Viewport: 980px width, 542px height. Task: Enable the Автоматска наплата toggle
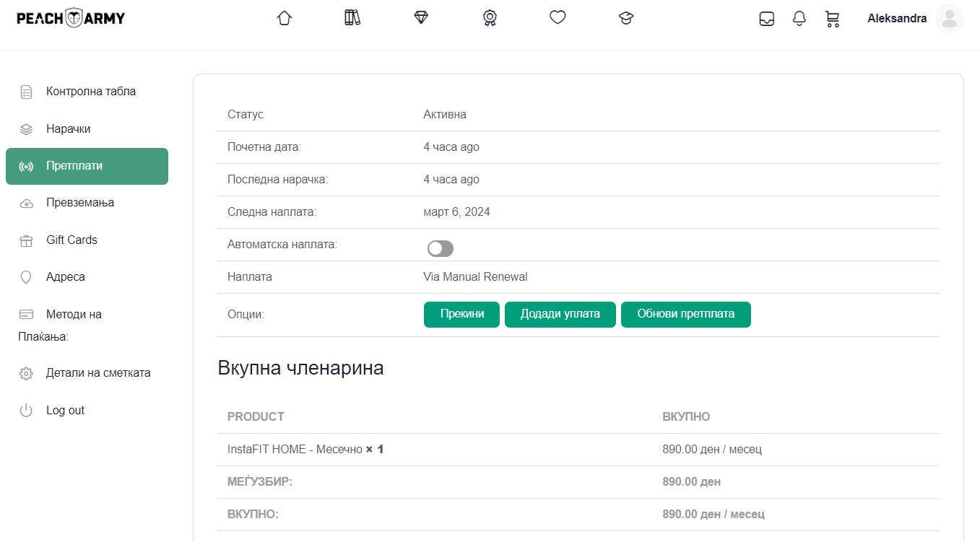tap(441, 249)
